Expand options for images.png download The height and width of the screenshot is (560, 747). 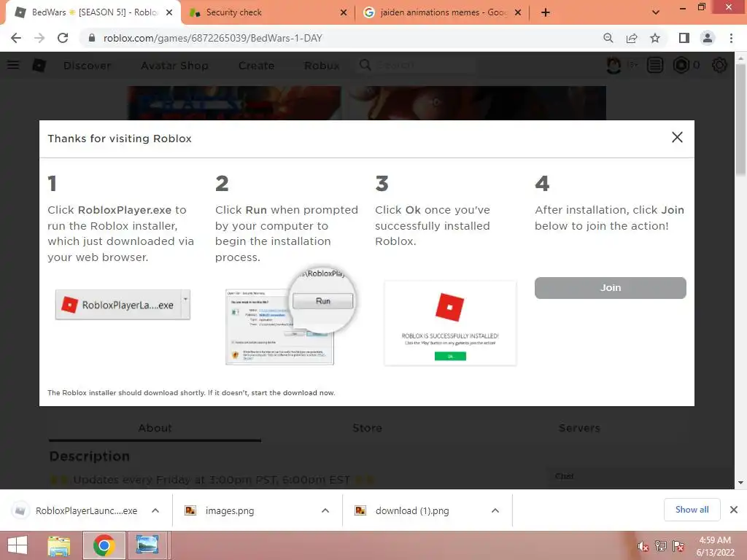pos(325,510)
